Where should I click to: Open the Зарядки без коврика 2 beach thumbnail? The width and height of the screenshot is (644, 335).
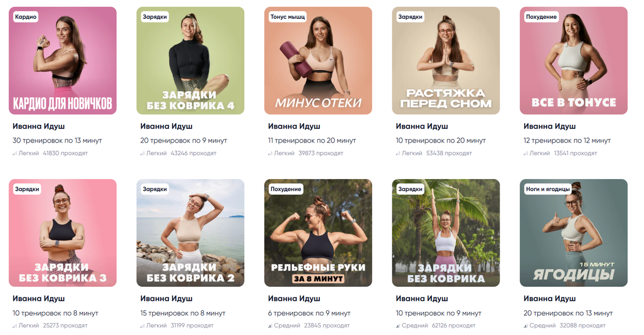click(x=191, y=233)
